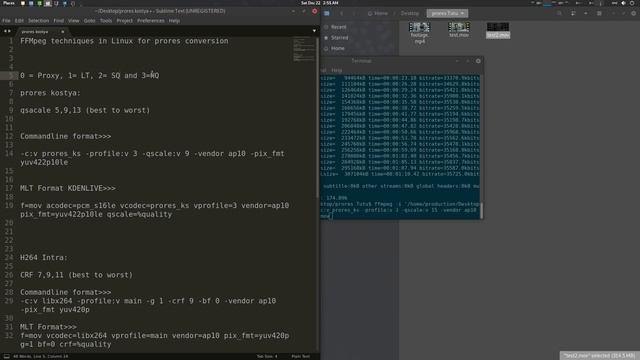Open the file manager menu icon
This screenshot has height=360, width=640.
pos(599,13)
